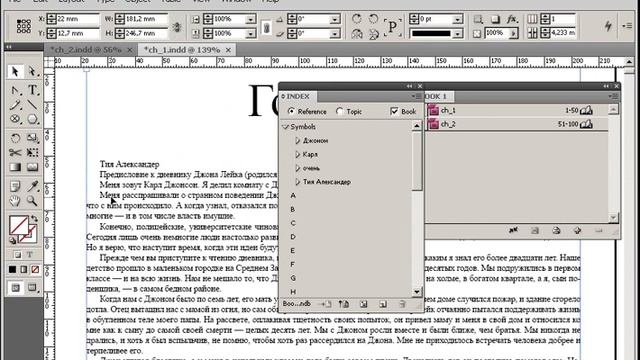
Task: Click the Index panel scroll down arrow
Action: (416, 291)
